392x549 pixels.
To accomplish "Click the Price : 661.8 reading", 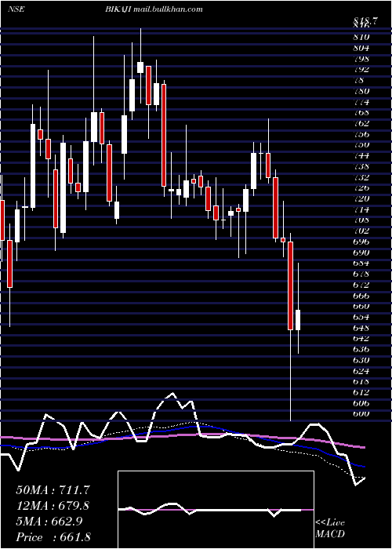I will [x=53, y=537].
